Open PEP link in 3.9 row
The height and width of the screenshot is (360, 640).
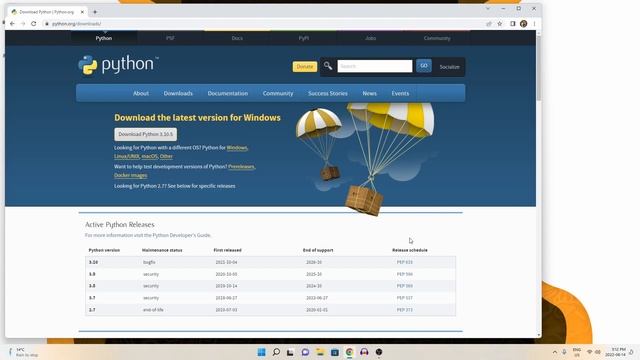[x=404, y=274]
